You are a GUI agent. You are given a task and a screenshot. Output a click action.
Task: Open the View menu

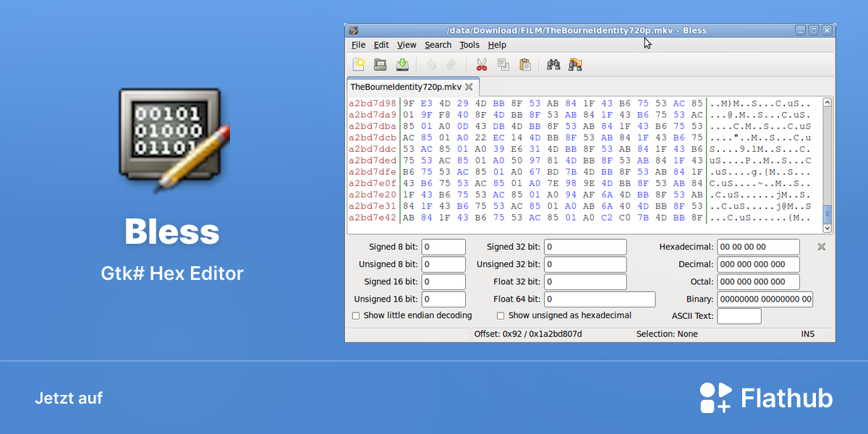(407, 45)
